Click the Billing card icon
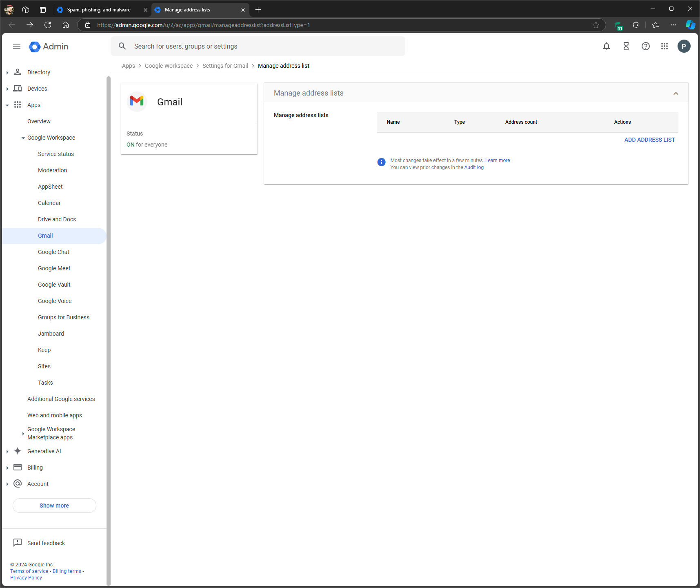700x588 pixels. (18, 467)
